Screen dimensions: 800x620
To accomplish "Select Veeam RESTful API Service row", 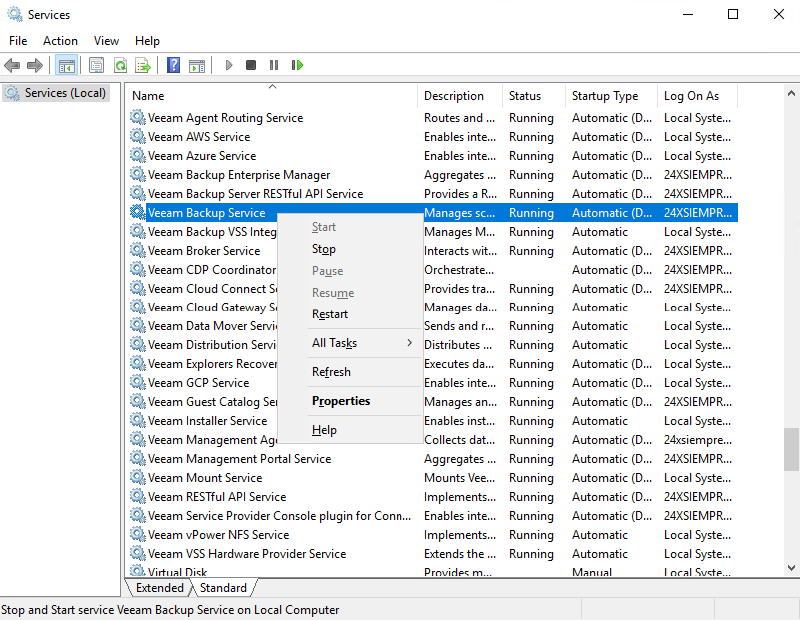I will (433, 497).
